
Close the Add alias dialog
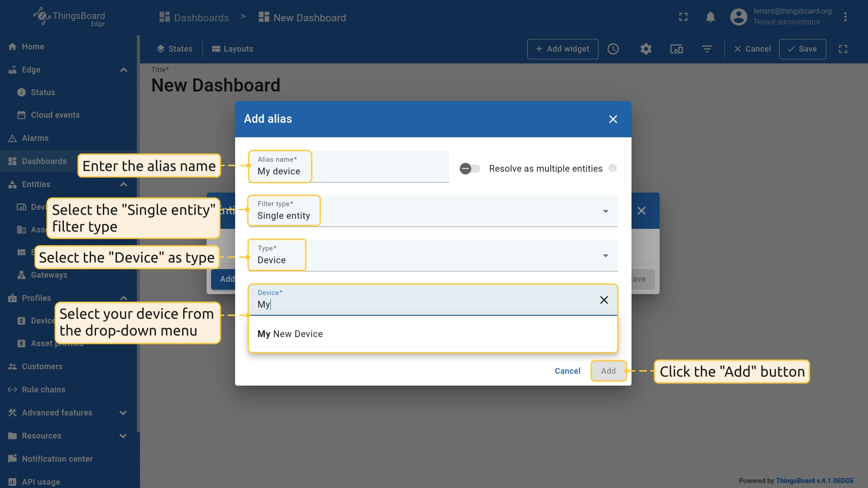[x=613, y=119]
